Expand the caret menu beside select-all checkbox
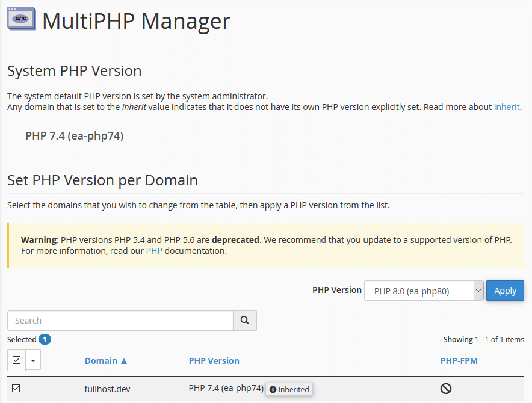532x403 pixels. pos(32,360)
